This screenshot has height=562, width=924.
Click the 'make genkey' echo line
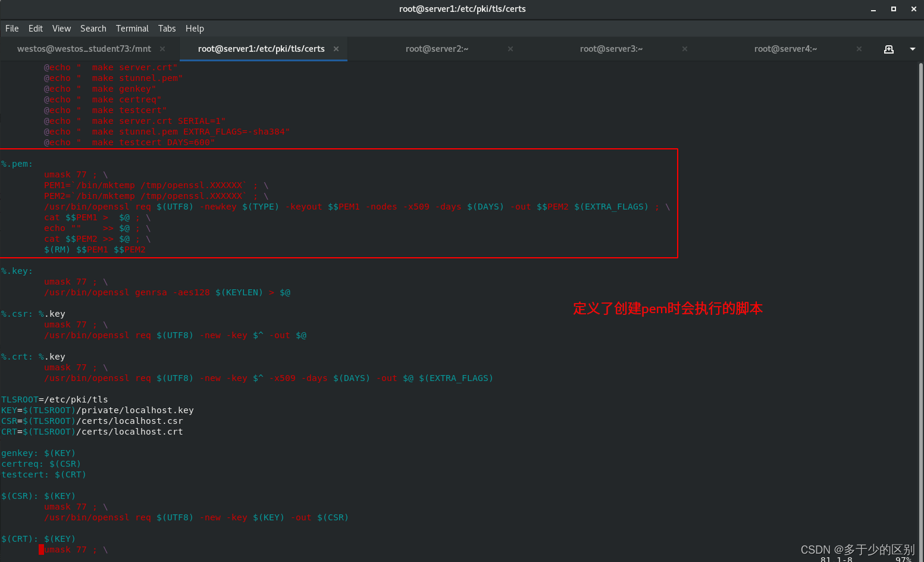tap(100, 89)
